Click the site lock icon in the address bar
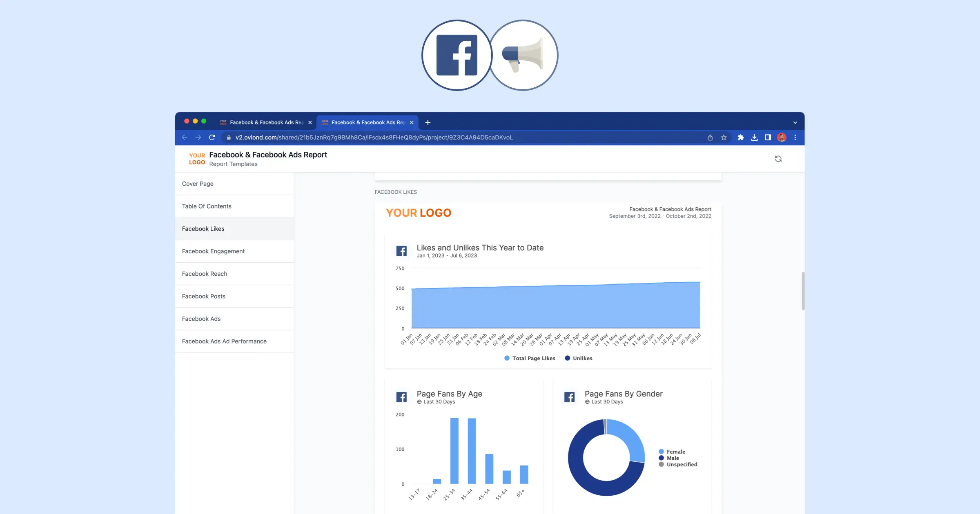The image size is (980, 514). point(229,137)
